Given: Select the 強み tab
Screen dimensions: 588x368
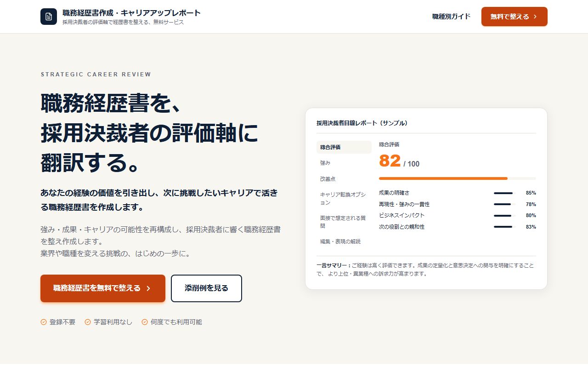Looking at the screenshot, I should [344, 163].
